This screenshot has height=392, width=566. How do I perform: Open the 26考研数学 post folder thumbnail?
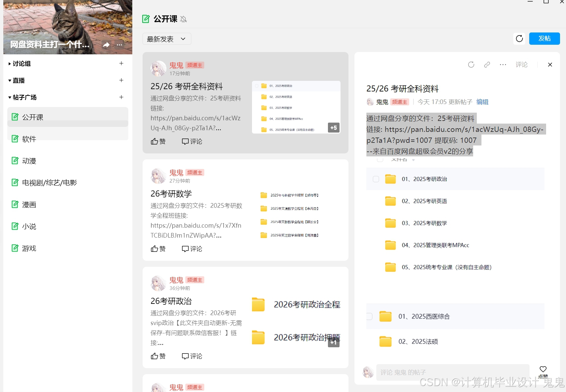pyautogui.click(x=296, y=215)
